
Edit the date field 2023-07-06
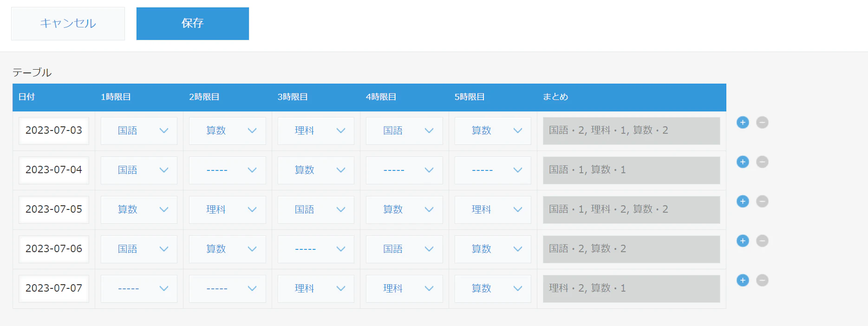[54, 249]
